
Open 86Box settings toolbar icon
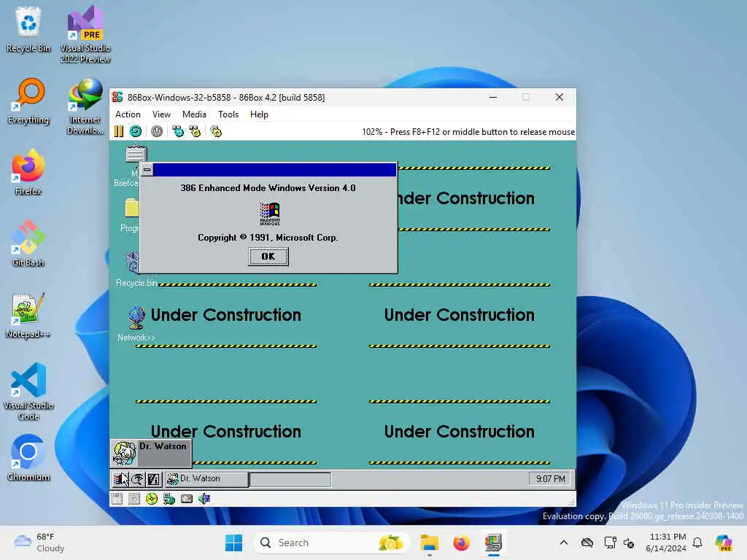click(x=216, y=131)
